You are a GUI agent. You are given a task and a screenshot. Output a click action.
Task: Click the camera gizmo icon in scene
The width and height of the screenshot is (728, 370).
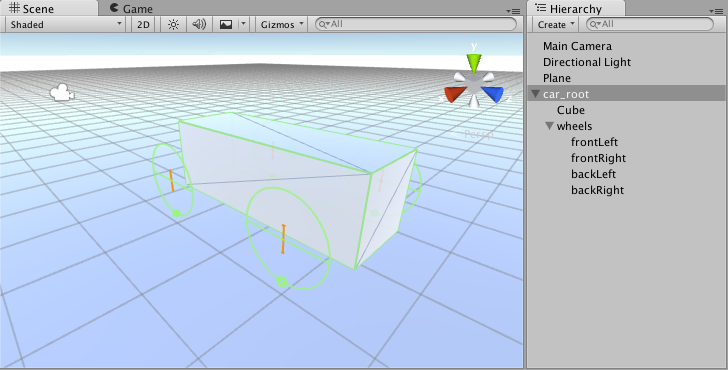coord(62,92)
